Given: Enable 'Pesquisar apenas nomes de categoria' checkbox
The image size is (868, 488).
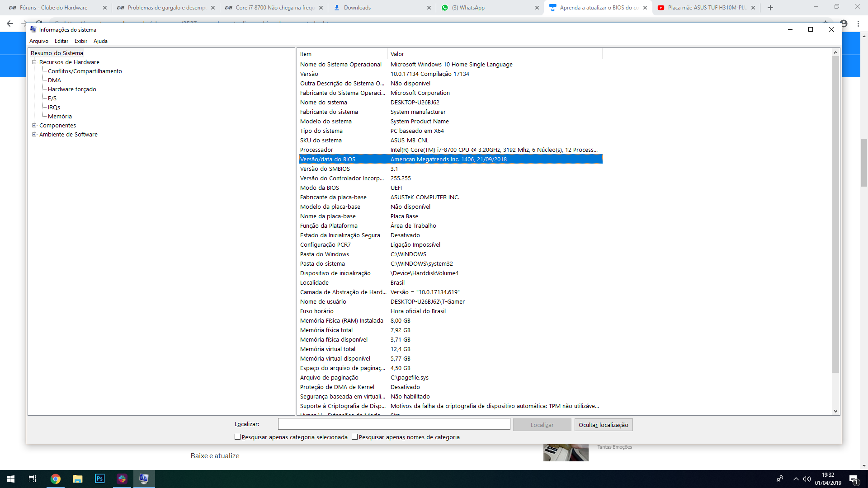Looking at the screenshot, I should [354, 437].
